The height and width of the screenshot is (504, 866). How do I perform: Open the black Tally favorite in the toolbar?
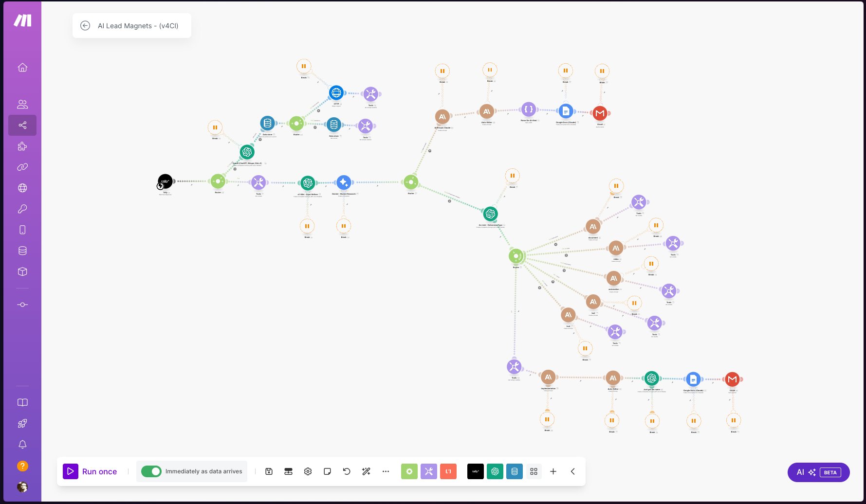(x=476, y=471)
